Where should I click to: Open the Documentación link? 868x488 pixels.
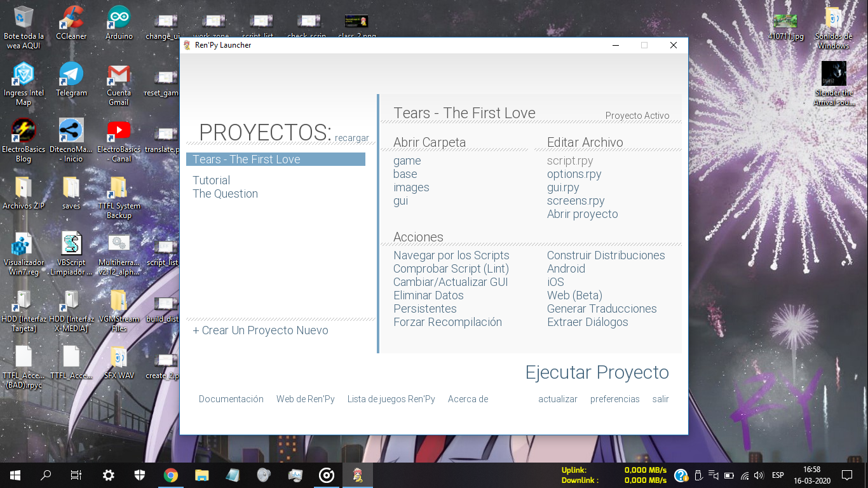click(x=231, y=399)
